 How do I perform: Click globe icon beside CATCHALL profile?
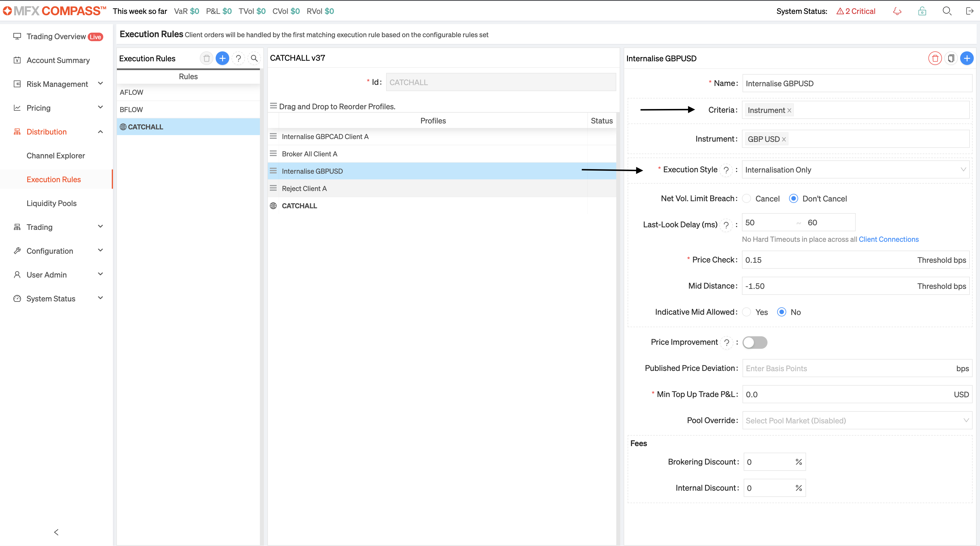point(273,206)
